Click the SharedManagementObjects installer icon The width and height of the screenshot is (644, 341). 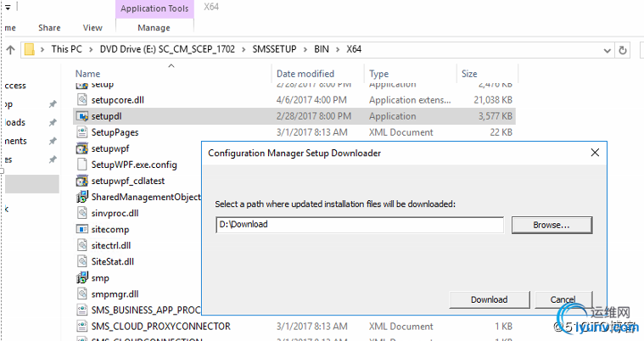pyautogui.click(x=82, y=197)
